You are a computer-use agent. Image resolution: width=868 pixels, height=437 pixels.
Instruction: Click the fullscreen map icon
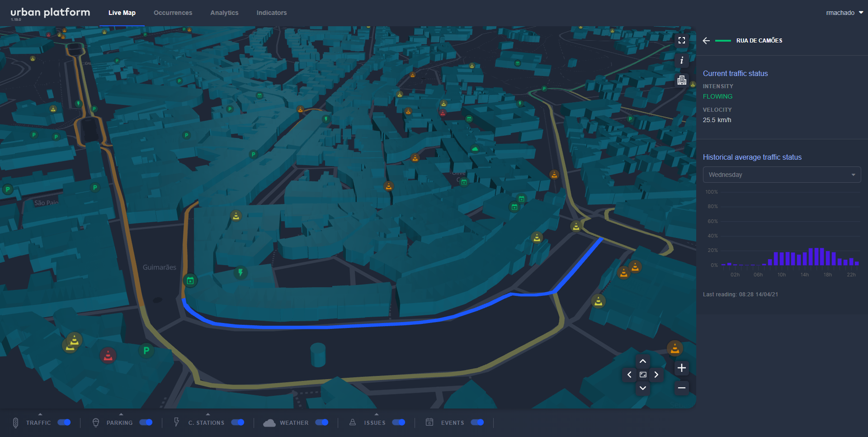pyautogui.click(x=682, y=40)
